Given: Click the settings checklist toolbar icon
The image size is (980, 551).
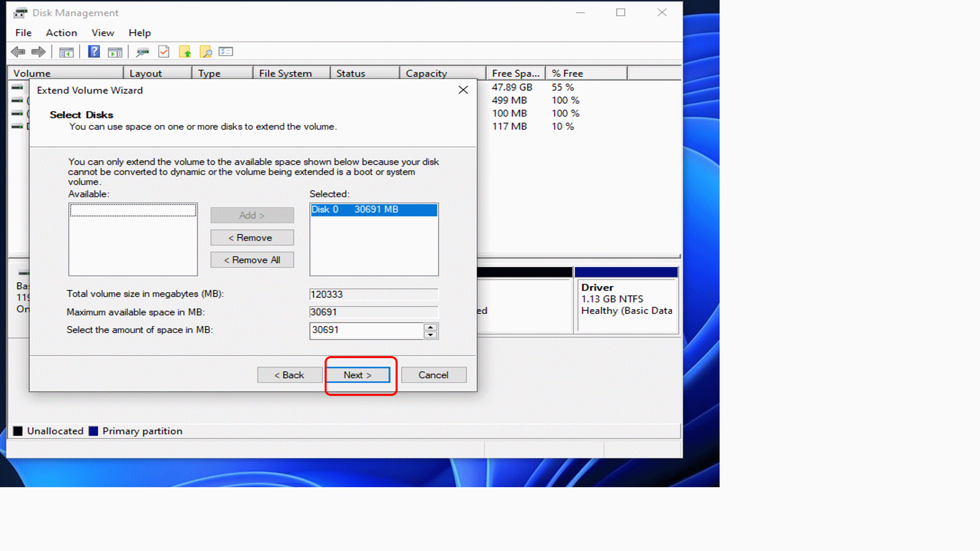Looking at the screenshot, I should pyautogui.click(x=226, y=52).
